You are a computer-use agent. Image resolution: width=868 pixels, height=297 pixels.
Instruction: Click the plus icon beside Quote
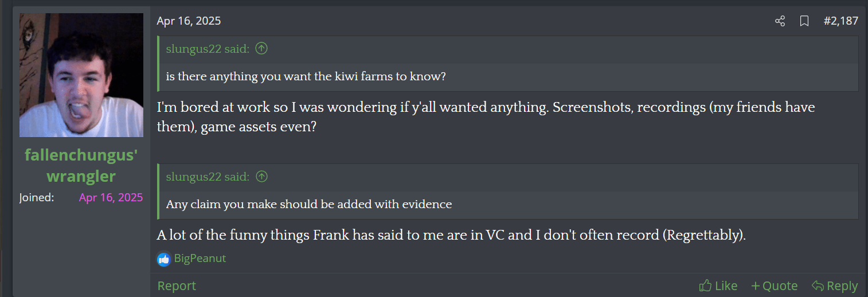coord(756,286)
